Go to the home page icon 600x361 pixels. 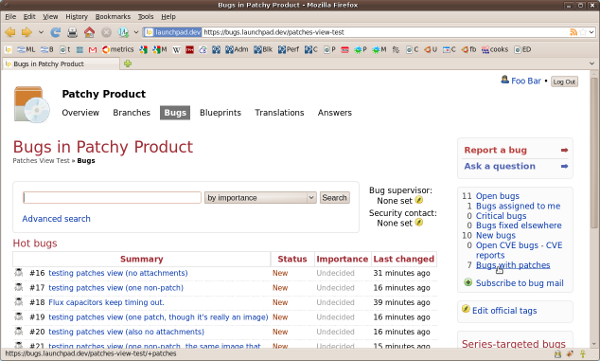pyautogui.click(x=90, y=33)
